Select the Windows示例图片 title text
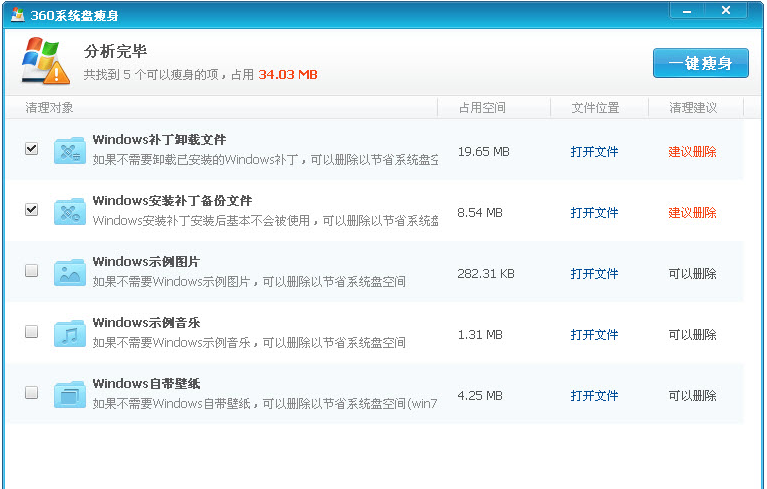Image resolution: width=767 pixels, height=489 pixels. point(146,262)
